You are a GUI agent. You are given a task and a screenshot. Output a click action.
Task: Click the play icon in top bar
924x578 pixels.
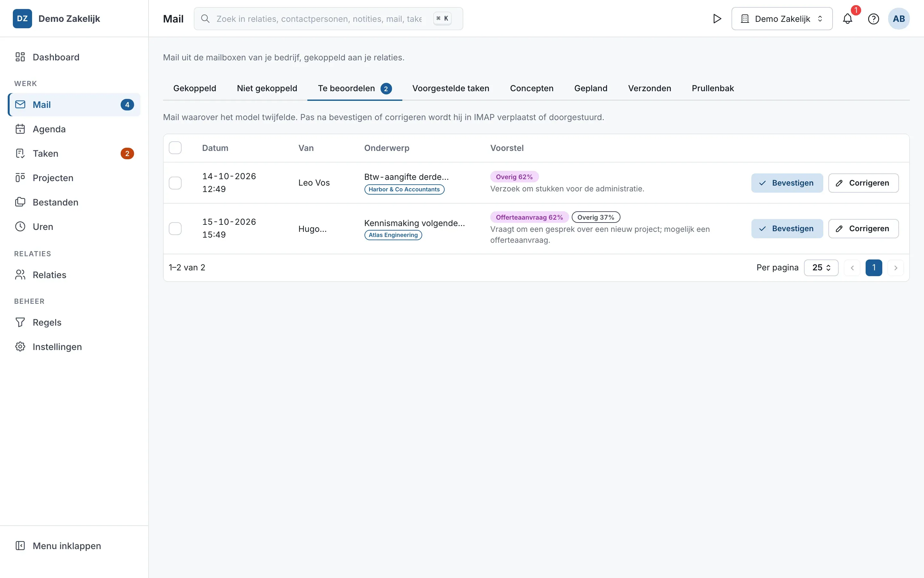(717, 19)
